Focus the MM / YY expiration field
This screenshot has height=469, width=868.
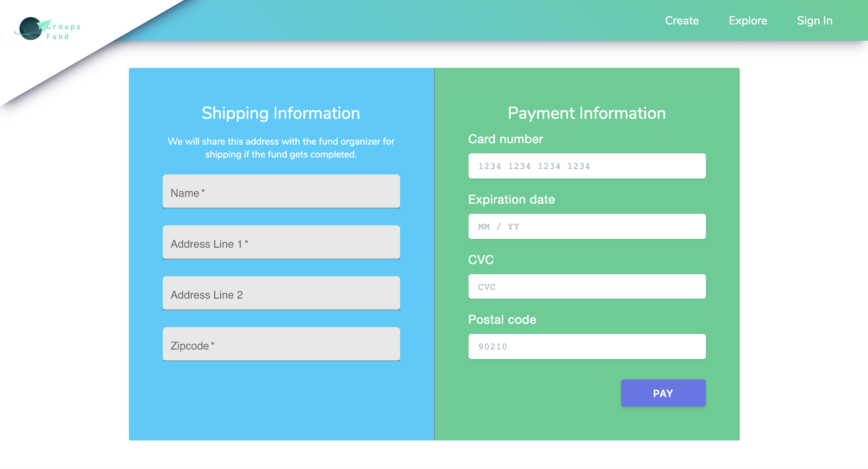coord(587,226)
